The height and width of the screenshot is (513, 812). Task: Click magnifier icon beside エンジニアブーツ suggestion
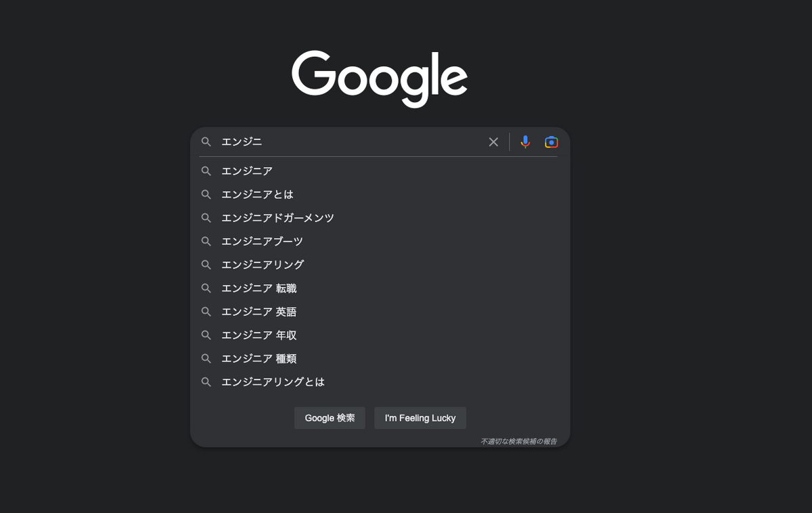[x=206, y=242]
